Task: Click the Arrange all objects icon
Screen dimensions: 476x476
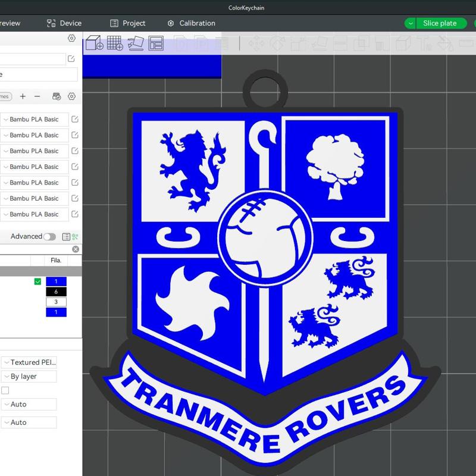Action: click(156, 43)
